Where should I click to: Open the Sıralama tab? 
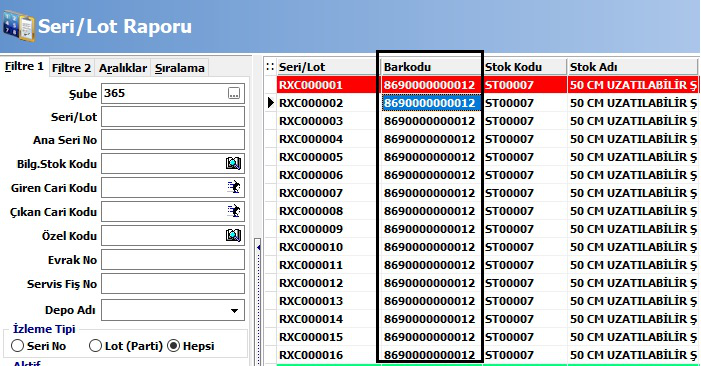click(x=180, y=68)
